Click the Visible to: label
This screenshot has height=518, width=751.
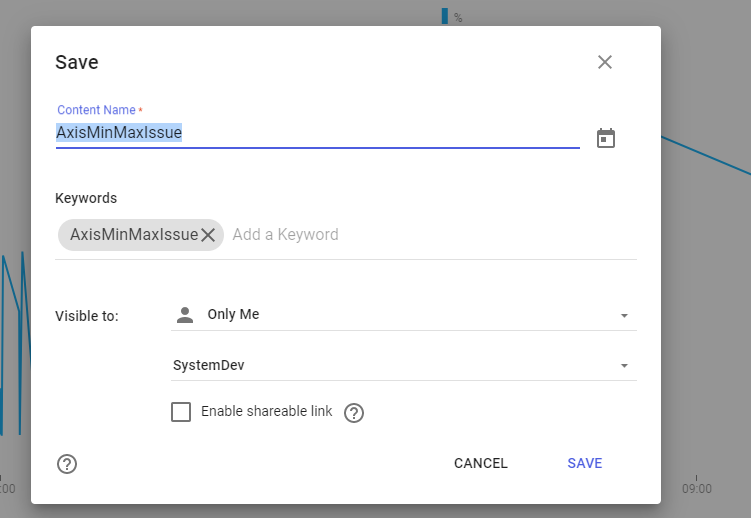[87, 316]
